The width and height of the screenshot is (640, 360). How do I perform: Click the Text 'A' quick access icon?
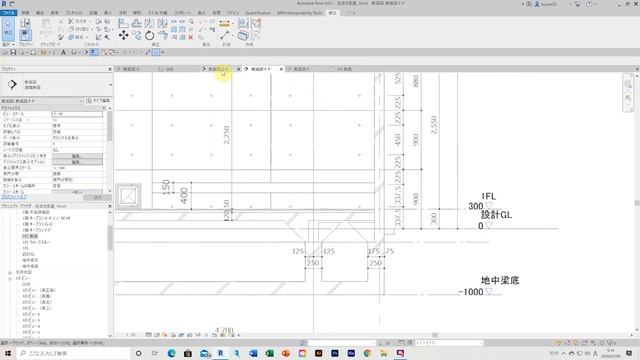[63, 52]
